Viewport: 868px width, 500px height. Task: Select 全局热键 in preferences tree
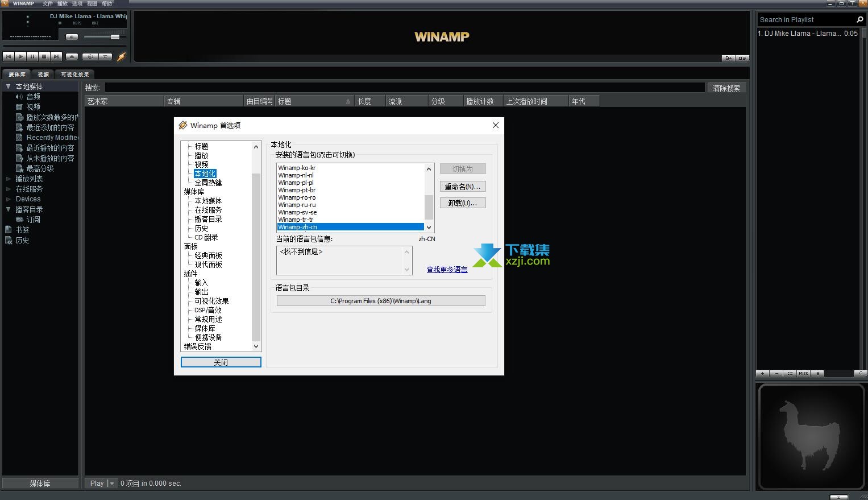point(208,183)
